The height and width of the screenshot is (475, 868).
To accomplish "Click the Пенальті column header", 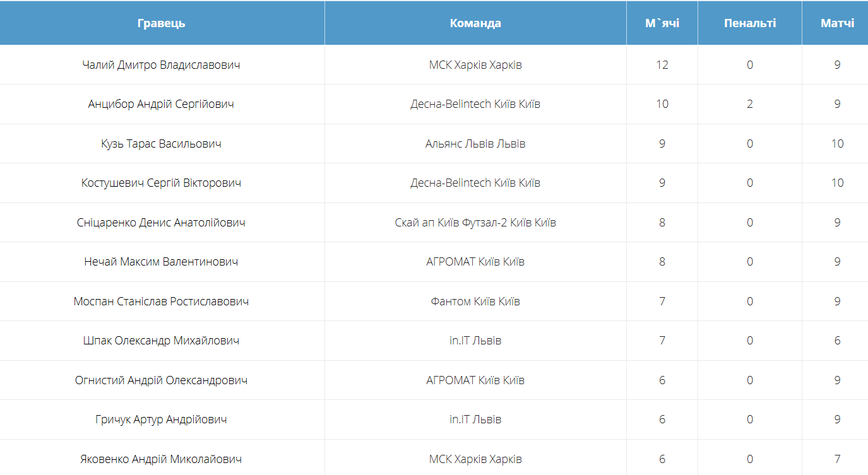I will (x=749, y=23).
